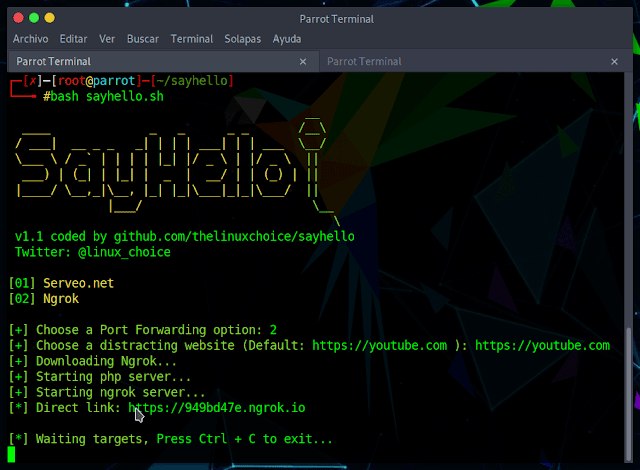Close the second Parrot Terminal tab
Image resolution: width=640 pixels, height=470 pixels.
coord(614,62)
